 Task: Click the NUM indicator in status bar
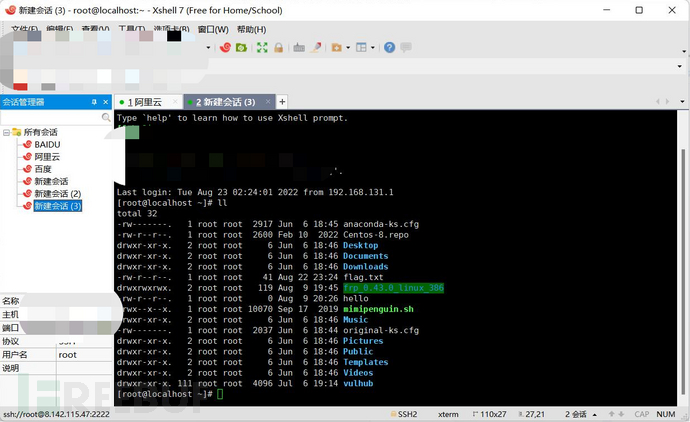point(666,414)
